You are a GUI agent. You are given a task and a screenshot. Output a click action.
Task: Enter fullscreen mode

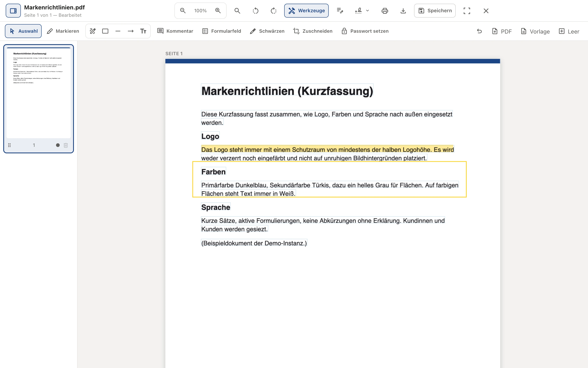coord(467,11)
